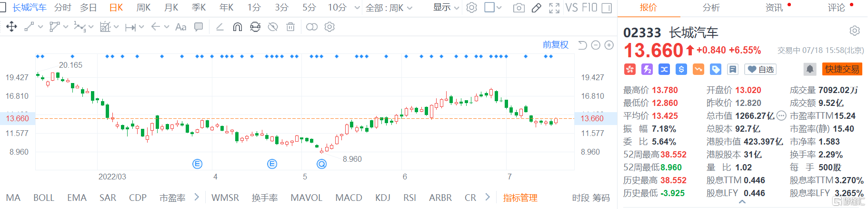The width and height of the screenshot is (868, 209).
Task: Click the Q quarterly report marker
Action: 322,164
